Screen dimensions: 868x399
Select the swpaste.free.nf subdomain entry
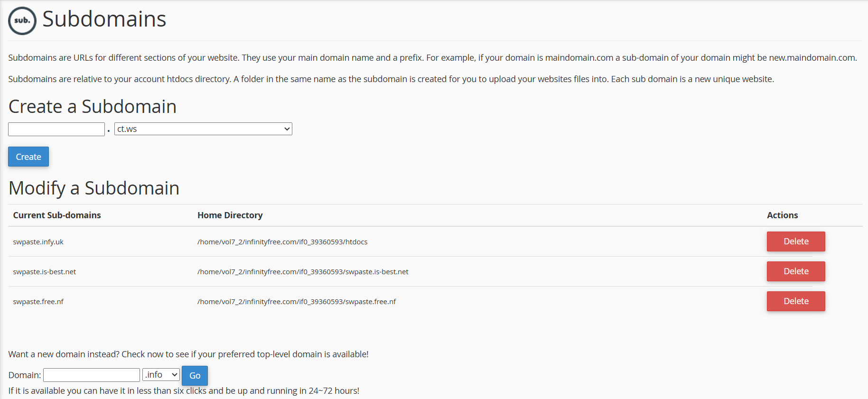(38, 302)
